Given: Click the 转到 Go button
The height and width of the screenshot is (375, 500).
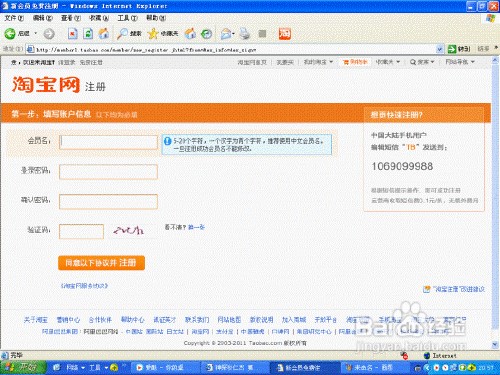Looking at the screenshot, I should (459, 49).
